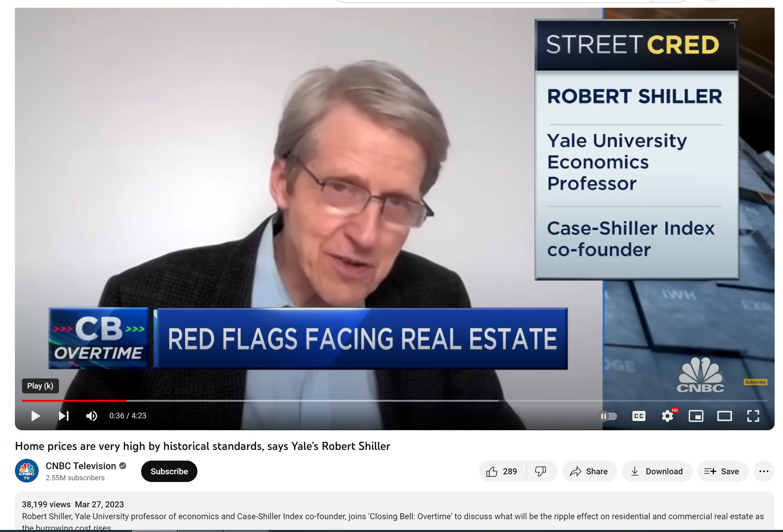The width and height of the screenshot is (783, 532).
Task: Open the CNBC Television channel name link
Action: pos(81,466)
